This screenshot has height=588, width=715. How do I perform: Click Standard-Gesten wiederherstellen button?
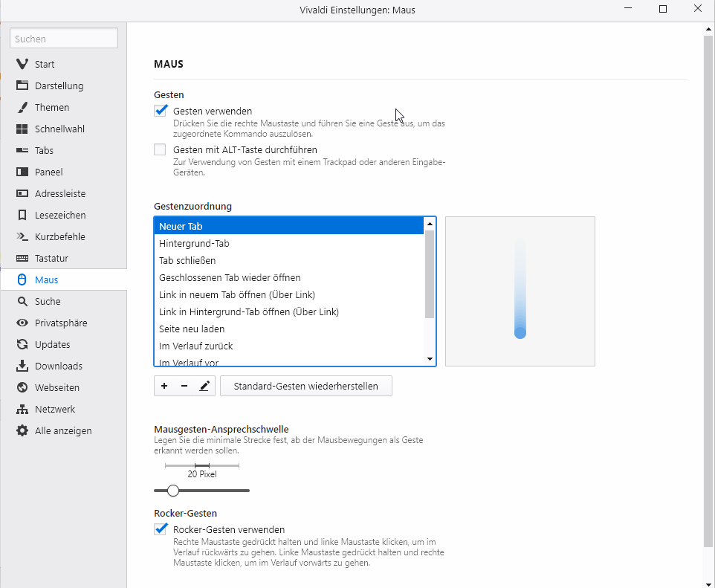(x=306, y=386)
